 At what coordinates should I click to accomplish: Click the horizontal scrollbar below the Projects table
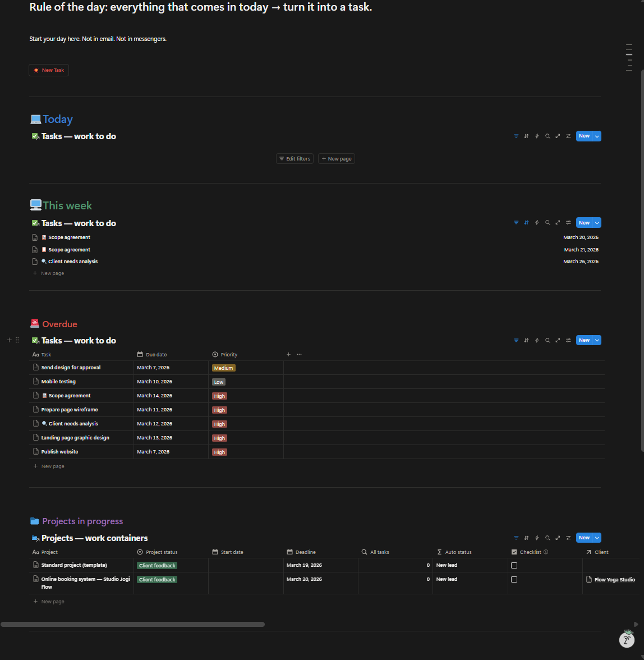click(133, 624)
